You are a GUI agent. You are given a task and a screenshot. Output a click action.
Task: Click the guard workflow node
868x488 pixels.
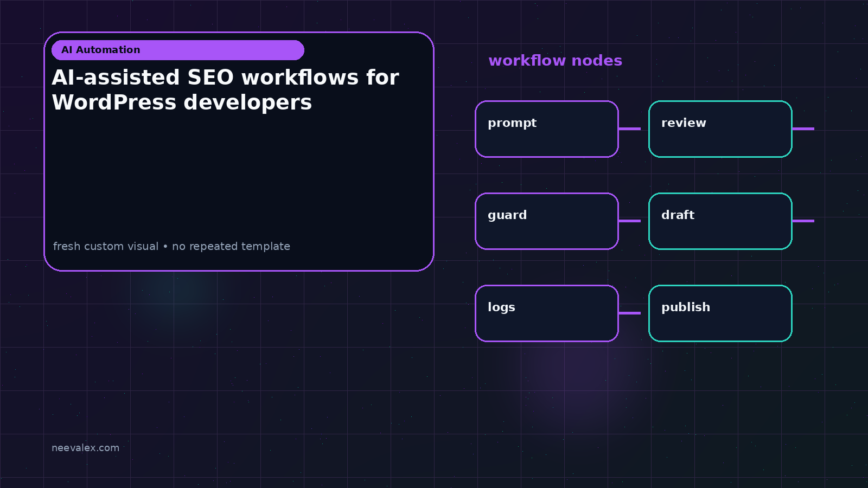[x=547, y=221]
